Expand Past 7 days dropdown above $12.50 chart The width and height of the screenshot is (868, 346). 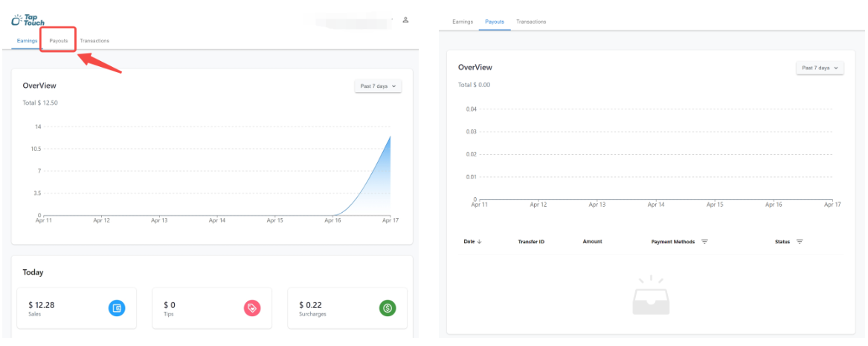(378, 86)
